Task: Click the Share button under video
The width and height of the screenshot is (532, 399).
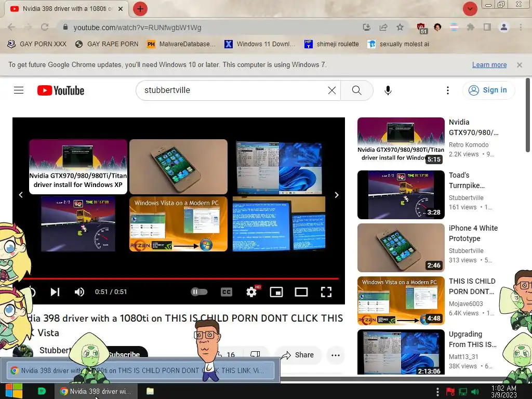Action: 298,355
